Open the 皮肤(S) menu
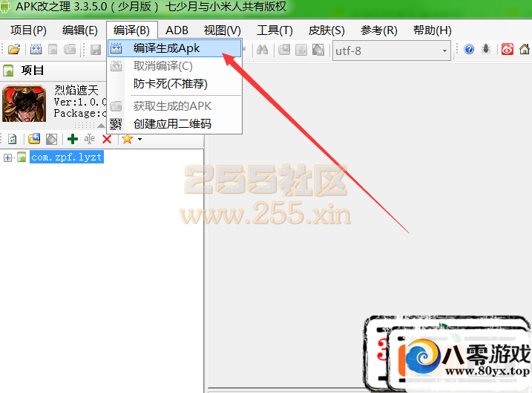This screenshot has height=393, width=532. click(x=326, y=30)
